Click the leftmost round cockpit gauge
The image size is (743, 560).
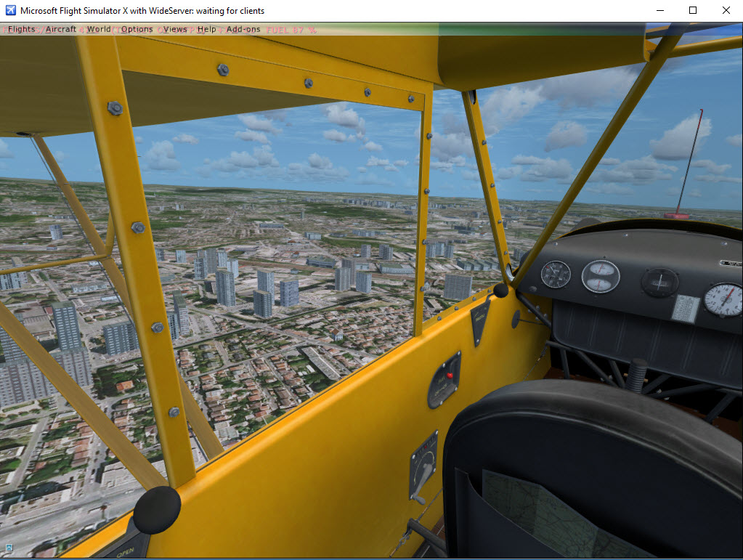[556, 275]
